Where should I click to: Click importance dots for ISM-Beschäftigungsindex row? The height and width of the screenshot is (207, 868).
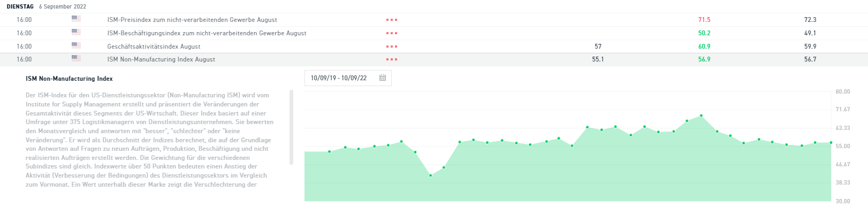coord(392,33)
